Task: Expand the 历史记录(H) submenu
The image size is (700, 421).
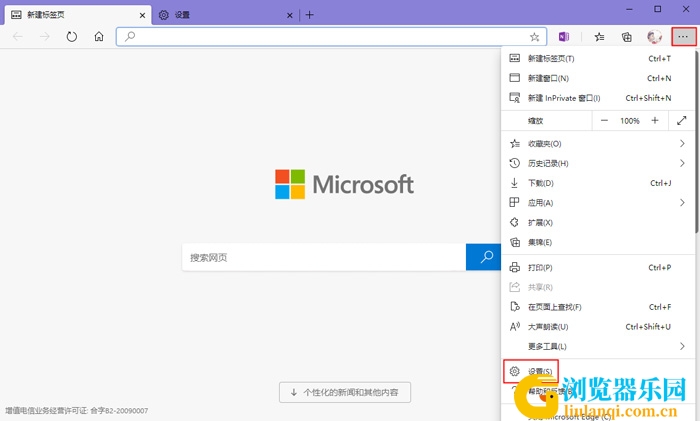Action: [x=598, y=163]
